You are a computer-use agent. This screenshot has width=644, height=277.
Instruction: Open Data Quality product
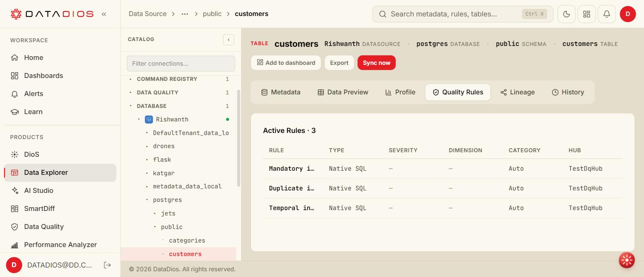[x=60, y=227]
